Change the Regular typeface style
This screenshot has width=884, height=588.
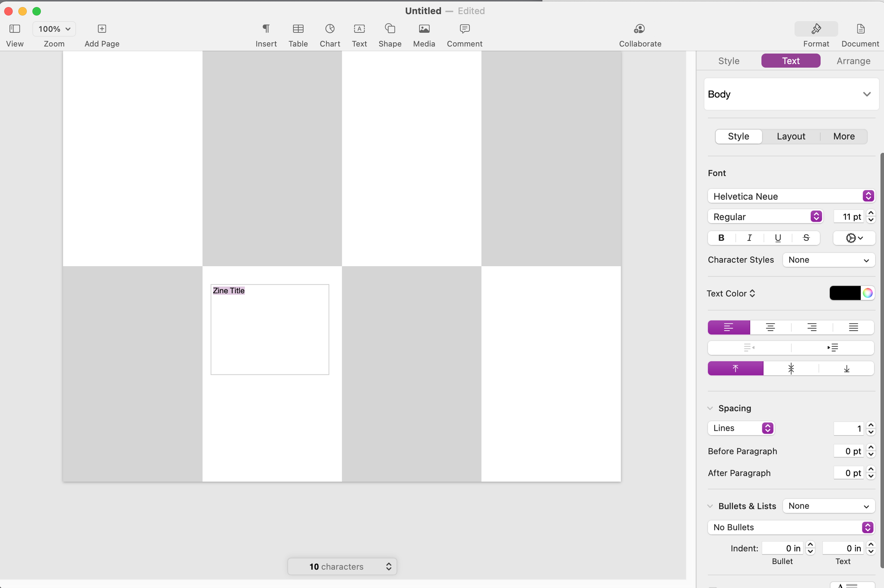point(765,216)
